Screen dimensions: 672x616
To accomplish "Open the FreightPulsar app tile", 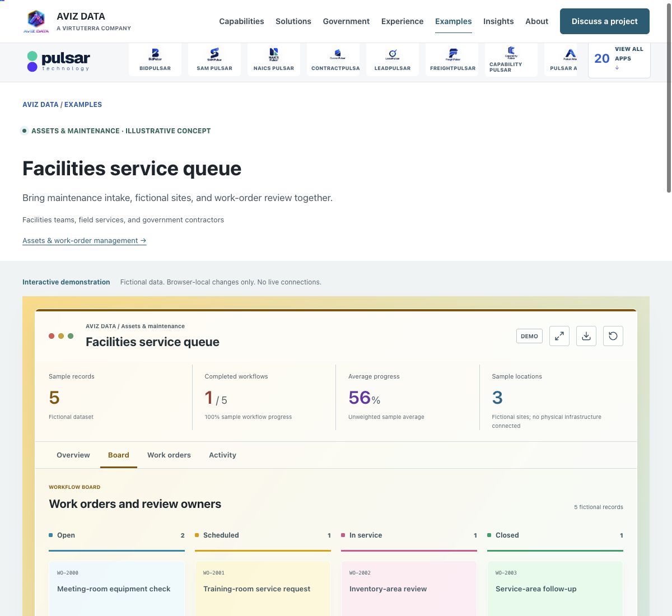I will [x=452, y=60].
